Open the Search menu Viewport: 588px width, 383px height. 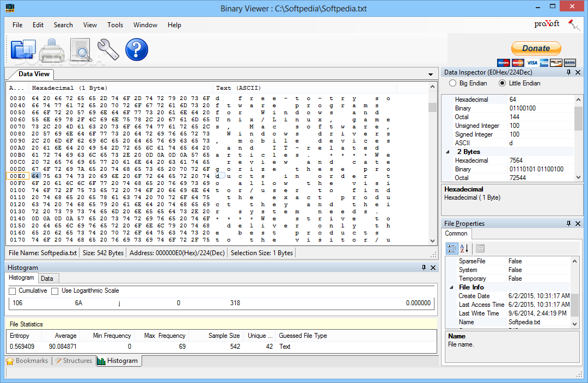(x=63, y=24)
